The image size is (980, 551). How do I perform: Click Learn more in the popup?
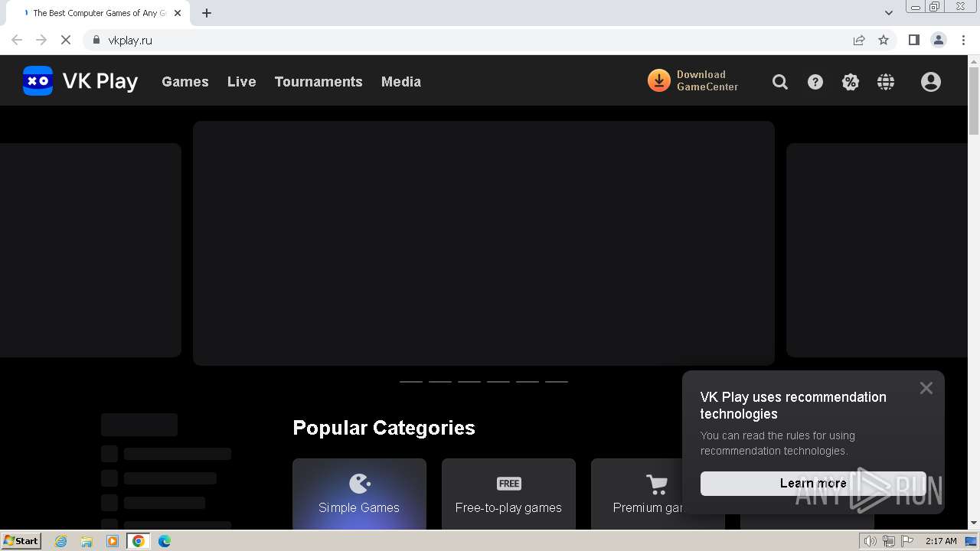tap(813, 483)
